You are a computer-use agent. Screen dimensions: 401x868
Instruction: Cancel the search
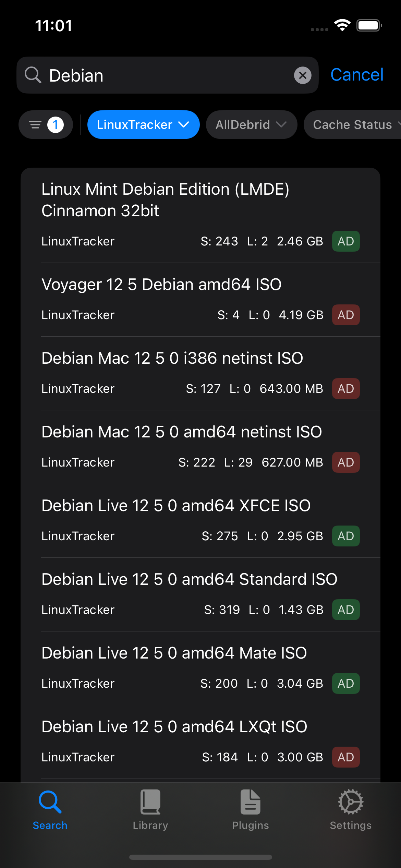pos(357,75)
